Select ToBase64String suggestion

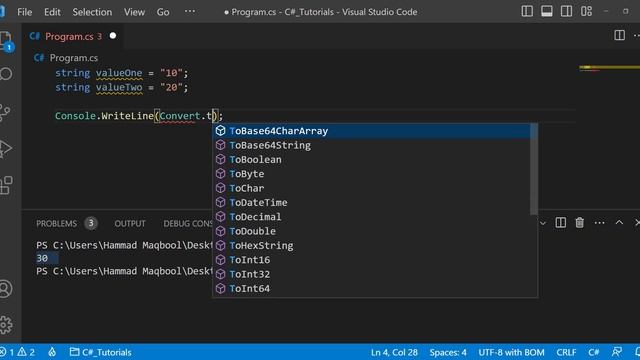371,145
